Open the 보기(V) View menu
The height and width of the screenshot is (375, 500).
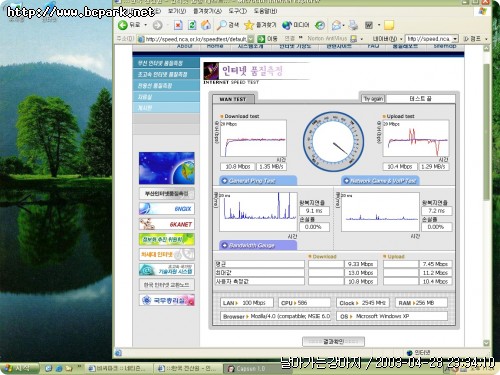point(177,11)
